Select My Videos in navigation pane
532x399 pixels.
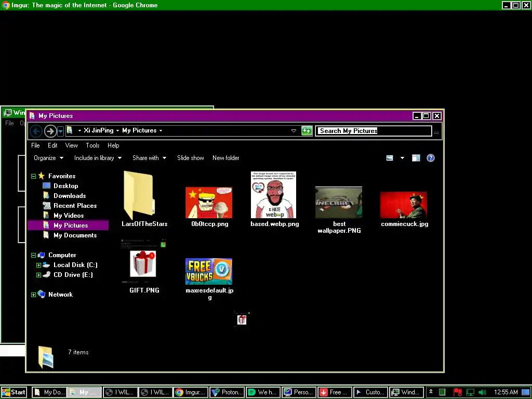pyautogui.click(x=69, y=216)
